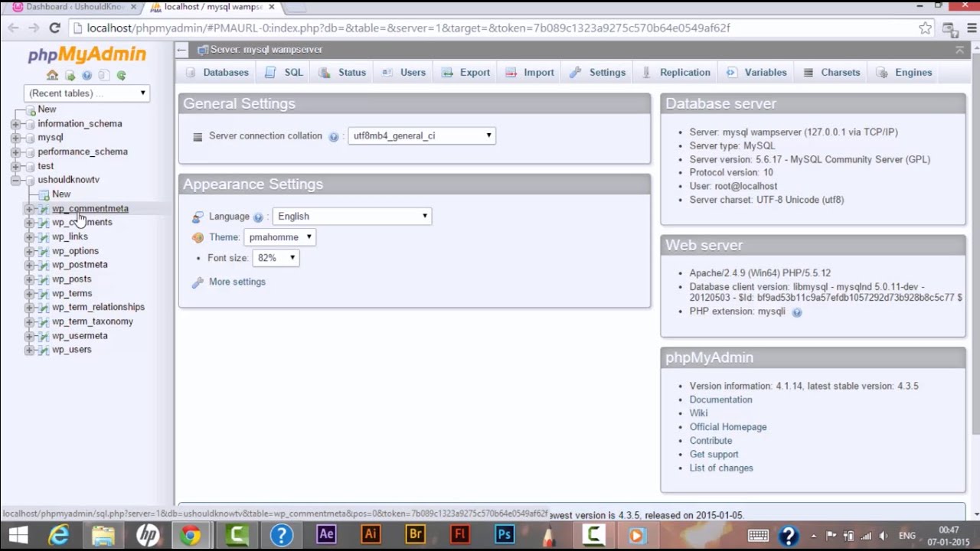
Task: Switch to the Status tab
Action: pyautogui.click(x=342, y=73)
